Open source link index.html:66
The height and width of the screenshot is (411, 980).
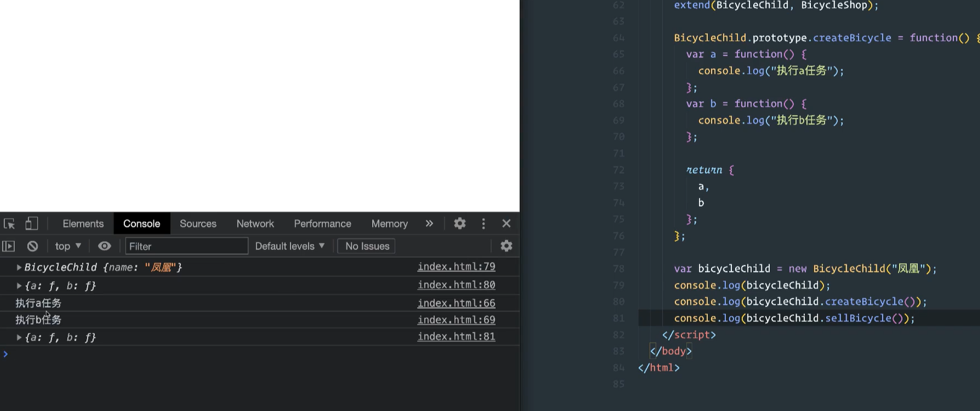[456, 303]
